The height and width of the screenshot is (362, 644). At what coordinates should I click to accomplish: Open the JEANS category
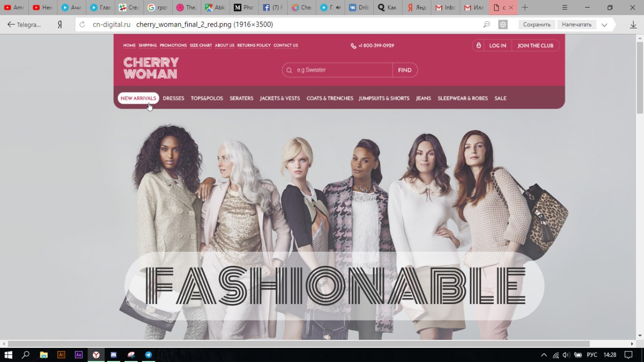pos(424,98)
